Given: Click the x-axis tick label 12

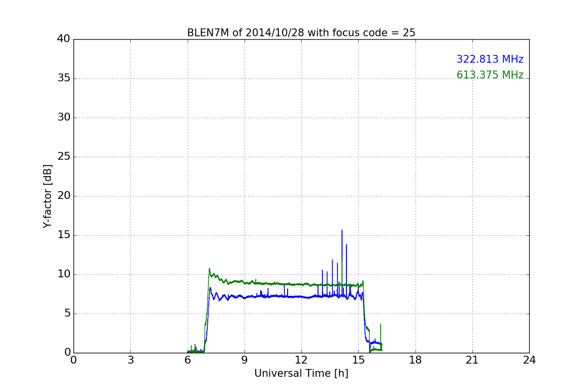Looking at the screenshot, I should pyautogui.click(x=301, y=360).
